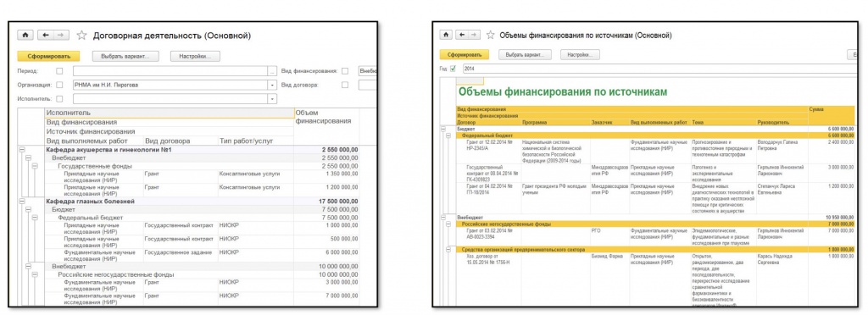Click forward arrow in Объемы финансирования window
Viewport: 868px width, 315px height.
click(x=474, y=36)
